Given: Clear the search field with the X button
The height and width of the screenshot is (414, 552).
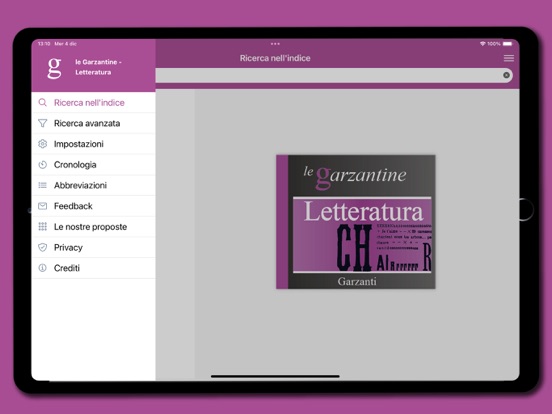Looking at the screenshot, I should 506,75.
